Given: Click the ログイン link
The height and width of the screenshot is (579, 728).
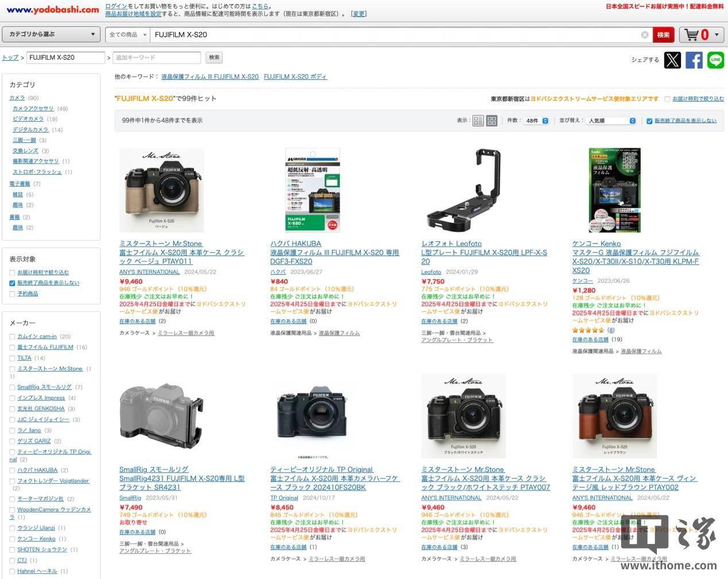Looking at the screenshot, I should [x=117, y=6].
